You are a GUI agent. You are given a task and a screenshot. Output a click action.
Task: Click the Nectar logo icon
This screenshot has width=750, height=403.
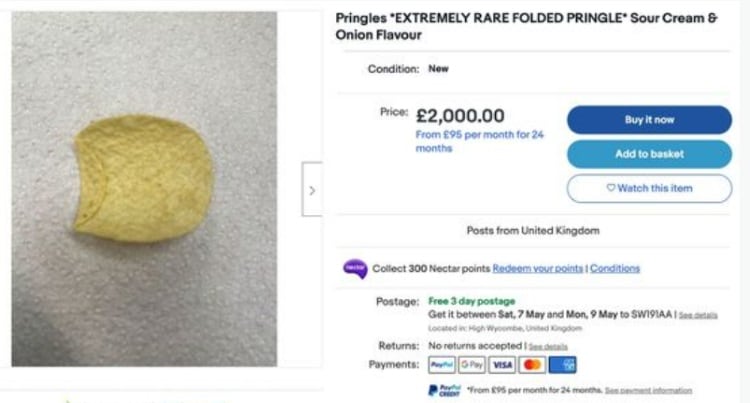(355, 268)
